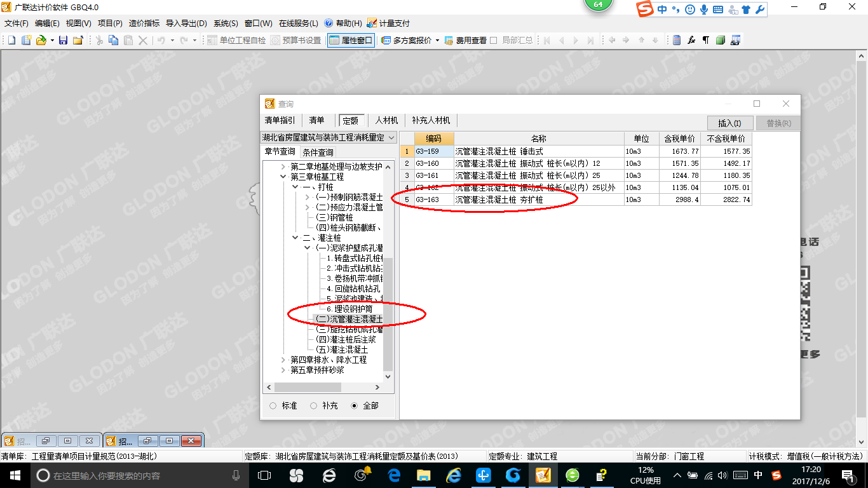Select the G3-159 code cell
The height and width of the screenshot is (488, 868).
(x=434, y=151)
